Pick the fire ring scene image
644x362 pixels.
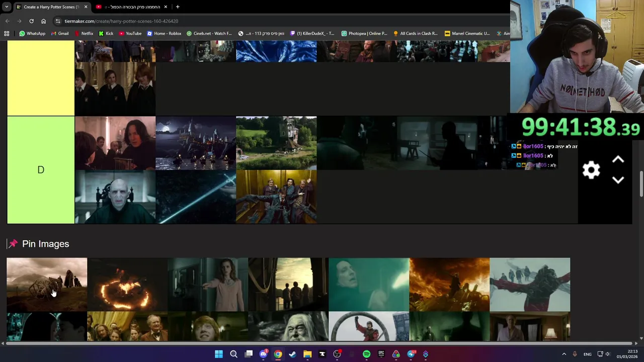[x=127, y=285]
